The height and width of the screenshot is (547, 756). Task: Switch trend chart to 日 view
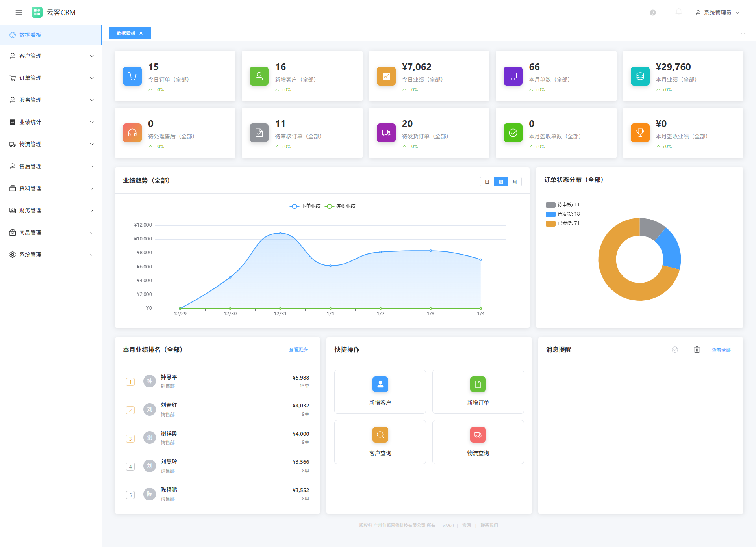click(x=487, y=182)
